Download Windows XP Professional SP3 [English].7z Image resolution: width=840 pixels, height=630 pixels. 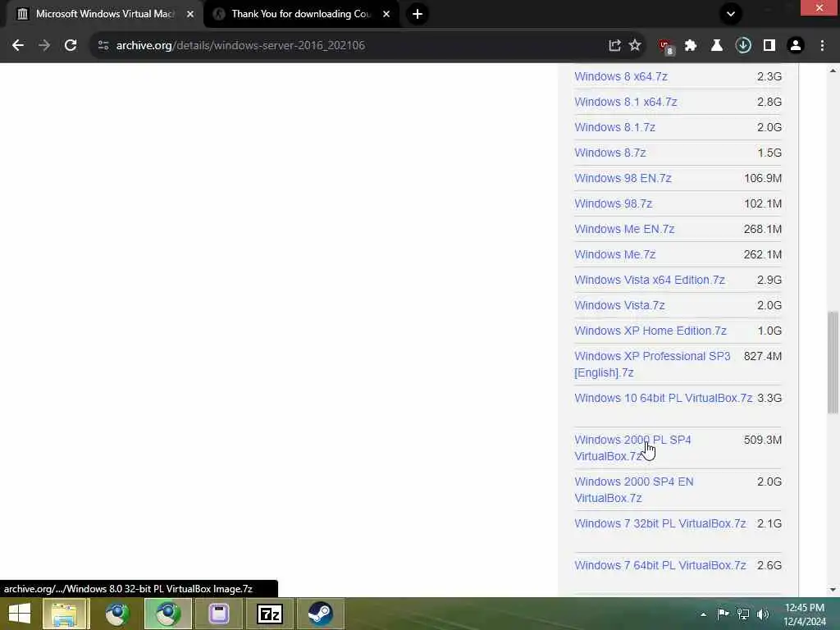pyautogui.click(x=652, y=364)
